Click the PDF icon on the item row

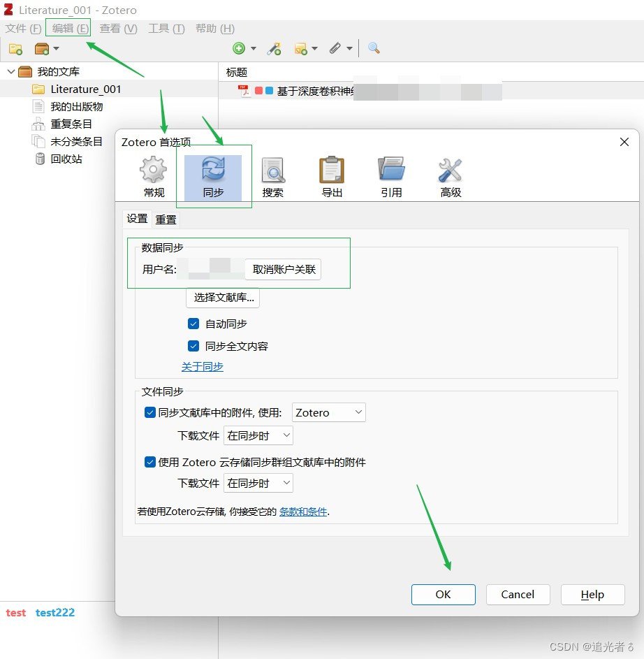pos(243,91)
